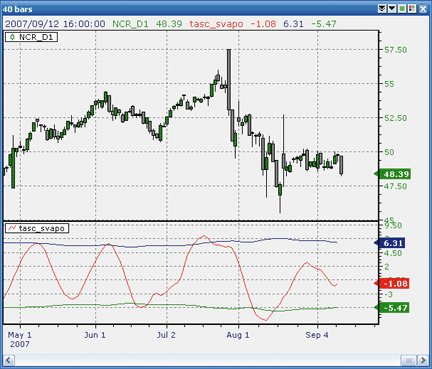Screen dimensions: 432x369
Task: Click the scrollbar left arrow button
Action: tap(8, 360)
